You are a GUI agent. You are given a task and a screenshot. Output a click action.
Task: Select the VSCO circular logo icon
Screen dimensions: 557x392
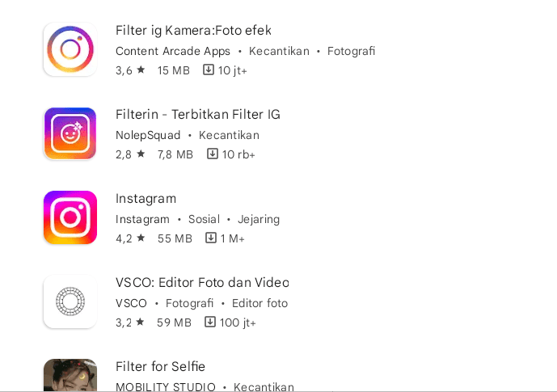coord(70,301)
